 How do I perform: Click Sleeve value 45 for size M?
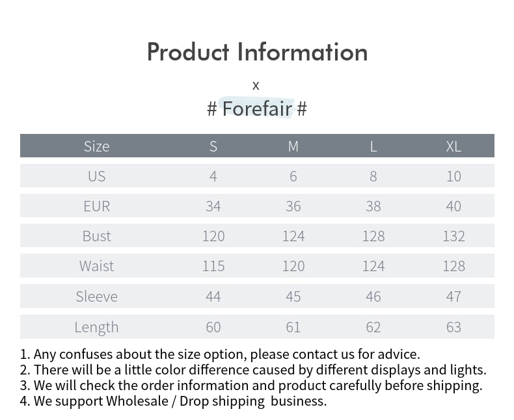[293, 296]
